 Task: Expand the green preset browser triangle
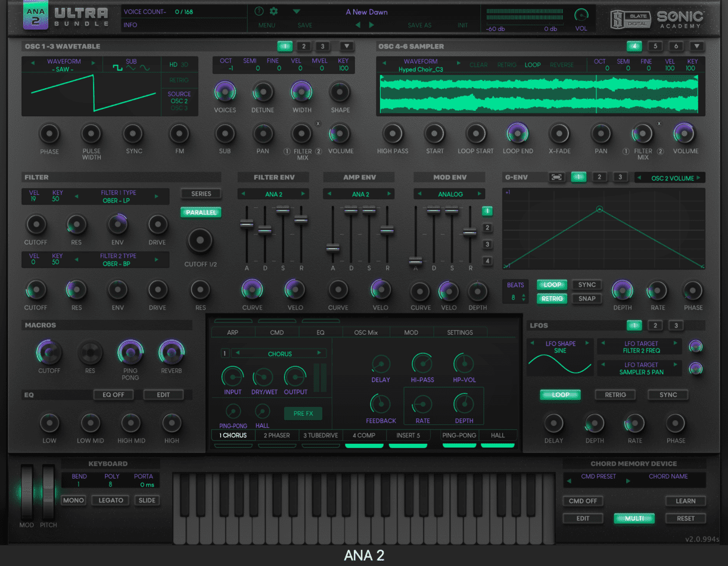pyautogui.click(x=297, y=11)
